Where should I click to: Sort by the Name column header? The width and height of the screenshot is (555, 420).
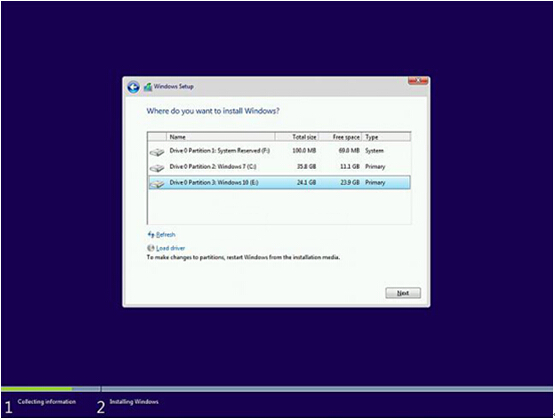[x=221, y=137]
